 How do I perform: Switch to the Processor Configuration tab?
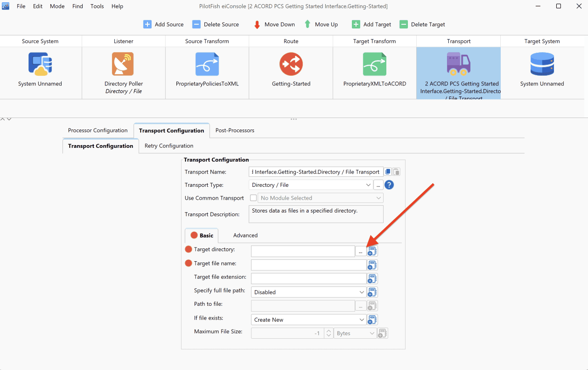[98, 130]
